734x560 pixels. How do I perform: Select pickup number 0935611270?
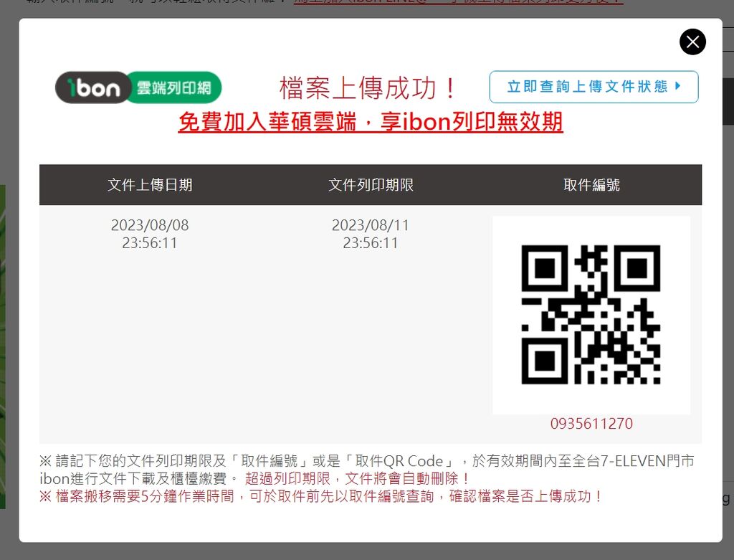pyautogui.click(x=591, y=424)
